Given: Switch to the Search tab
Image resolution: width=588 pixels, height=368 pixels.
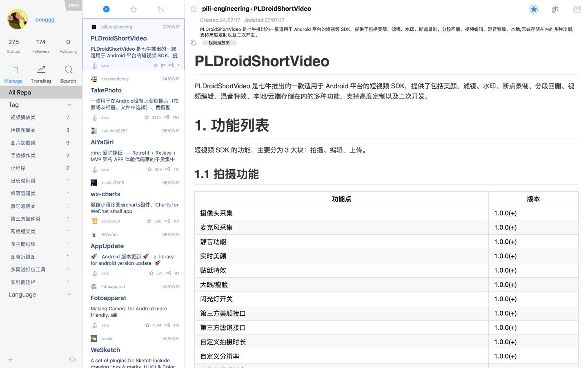Looking at the screenshot, I should point(68,74).
